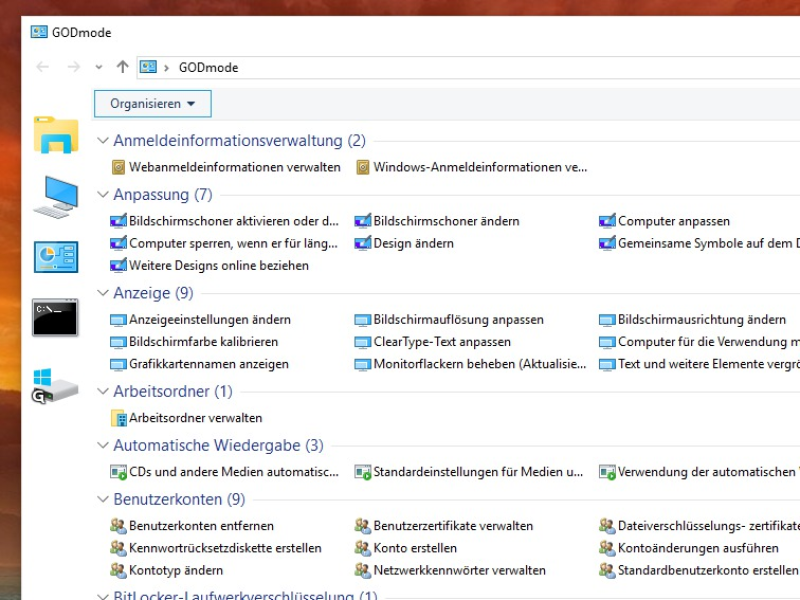Select Webanmeldeinformationen verwalten icon
The width and height of the screenshot is (800, 600).
118,167
